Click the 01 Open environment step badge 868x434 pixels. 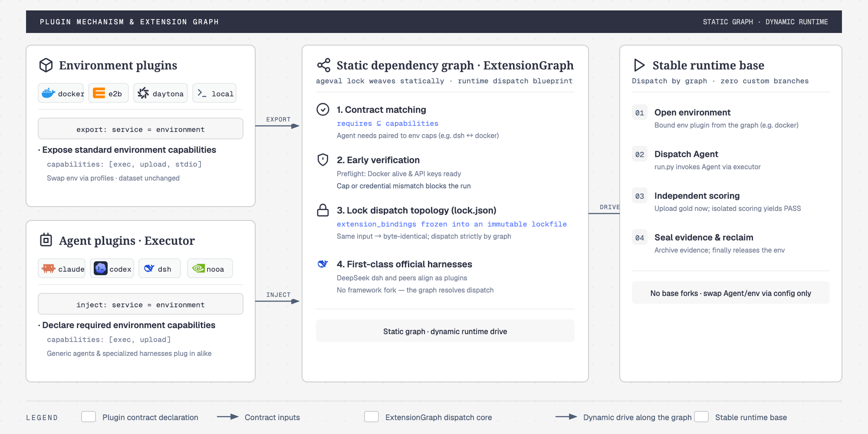[640, 112]
